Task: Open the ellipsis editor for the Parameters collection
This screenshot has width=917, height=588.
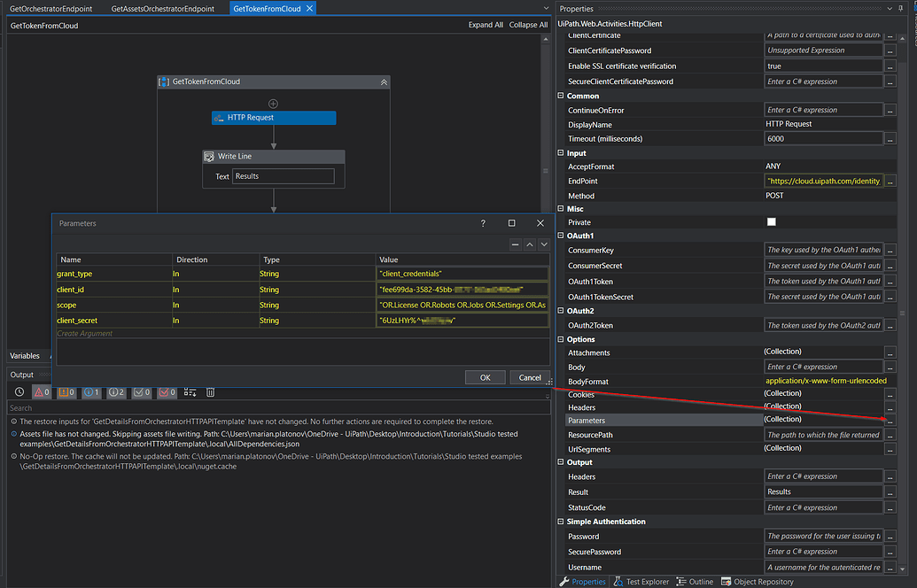Action: pos(890,421)
